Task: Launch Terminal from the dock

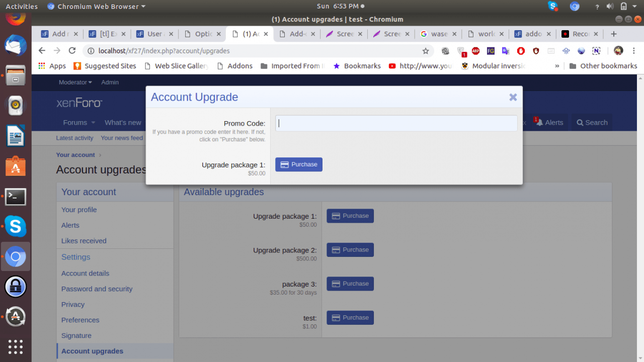Action: (x=15, y=197)
